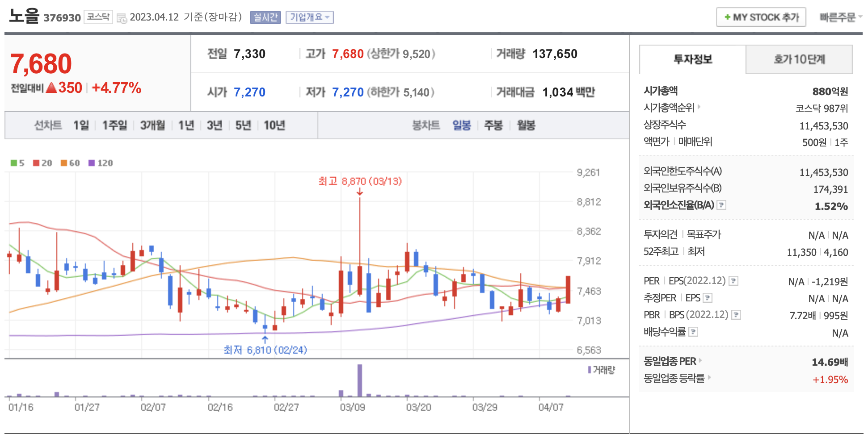The height and width of the screenshot is (434, 868).
Task: Click help icon next to BPS(2022.12)
Action: 736,315
